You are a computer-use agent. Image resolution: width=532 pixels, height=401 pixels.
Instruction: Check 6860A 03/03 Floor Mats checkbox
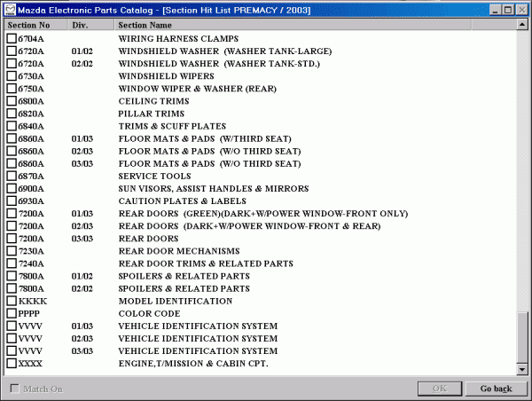point(12,163)
